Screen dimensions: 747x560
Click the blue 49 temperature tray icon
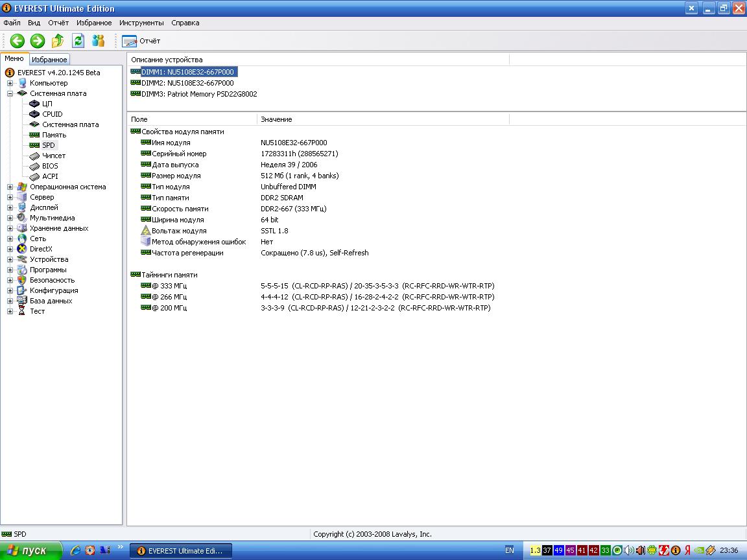point(559,550)
